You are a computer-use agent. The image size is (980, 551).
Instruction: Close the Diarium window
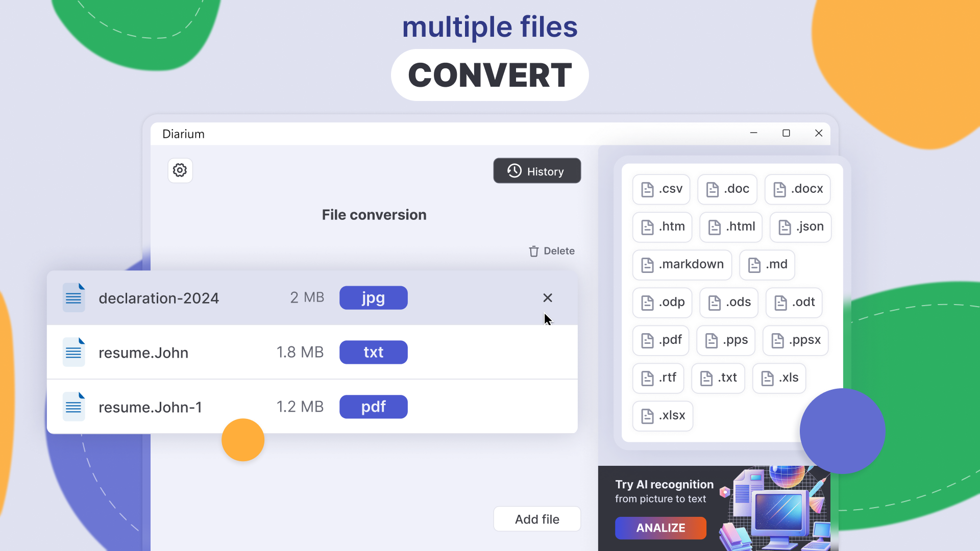tap(819, 133)
